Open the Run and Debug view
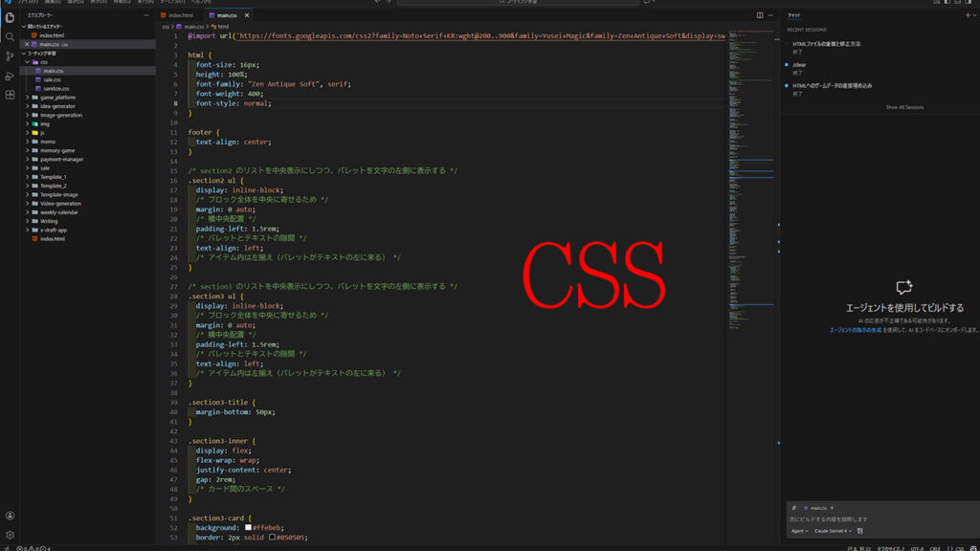Screen dimensions: 980x551 (10, 76)
